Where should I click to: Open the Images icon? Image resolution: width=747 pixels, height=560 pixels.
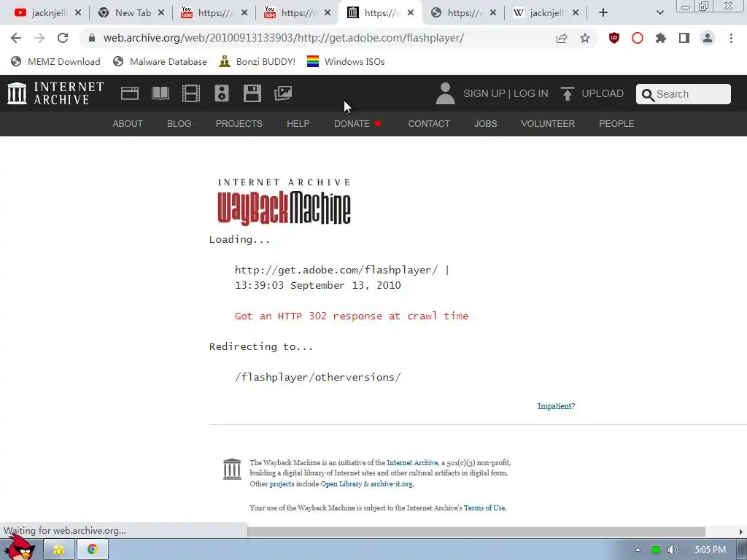pos(283,93)
